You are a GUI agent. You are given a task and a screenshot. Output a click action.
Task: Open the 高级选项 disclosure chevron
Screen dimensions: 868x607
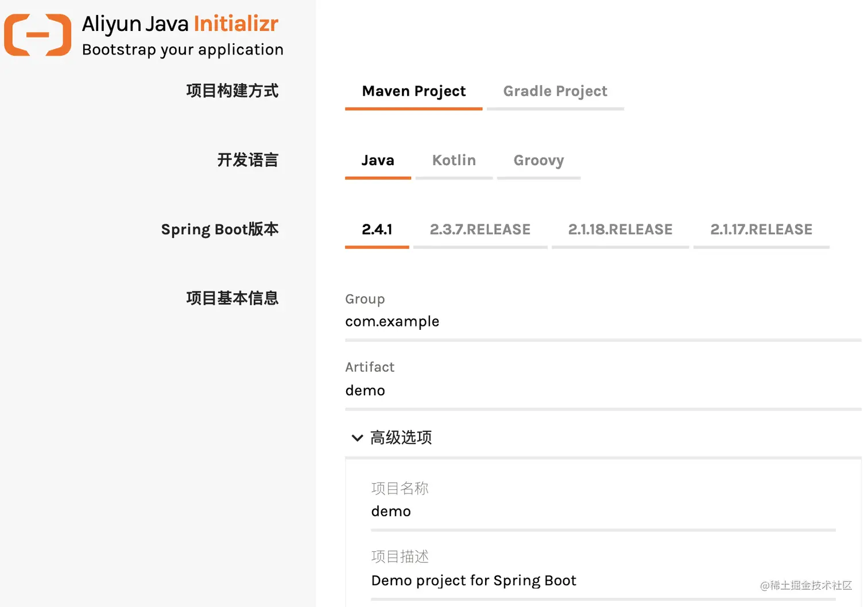click(x=357, y=438)
